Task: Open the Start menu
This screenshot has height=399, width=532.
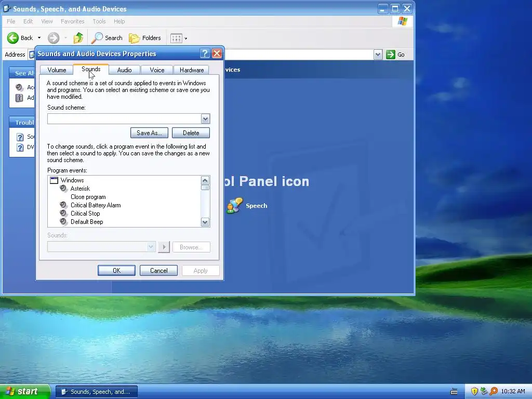Action: tap(25, 392)
